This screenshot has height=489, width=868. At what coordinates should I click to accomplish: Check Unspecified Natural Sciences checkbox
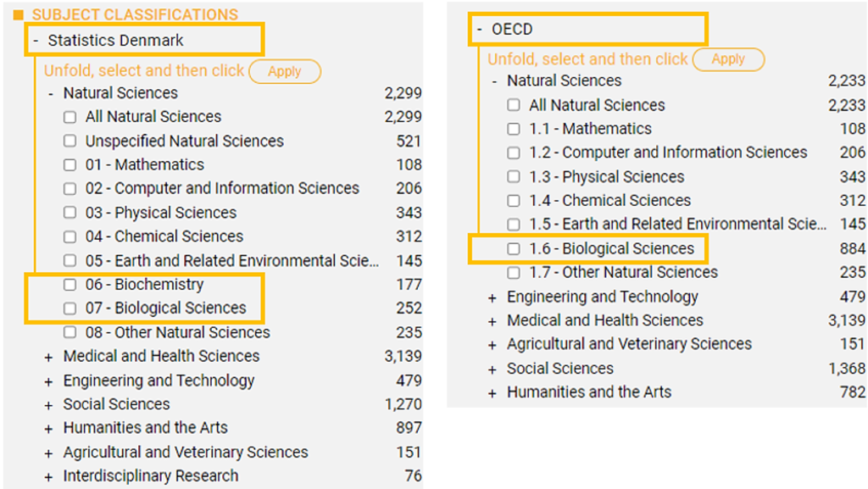pyautogui.click(x=70, y=142)
